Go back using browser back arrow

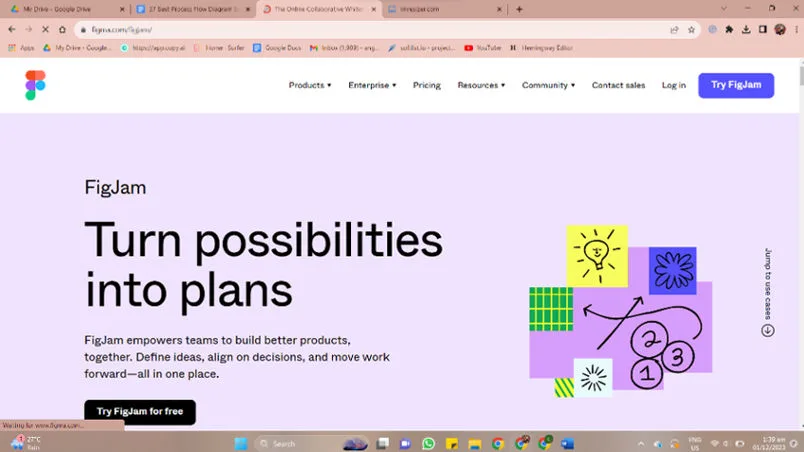point(12,30)
